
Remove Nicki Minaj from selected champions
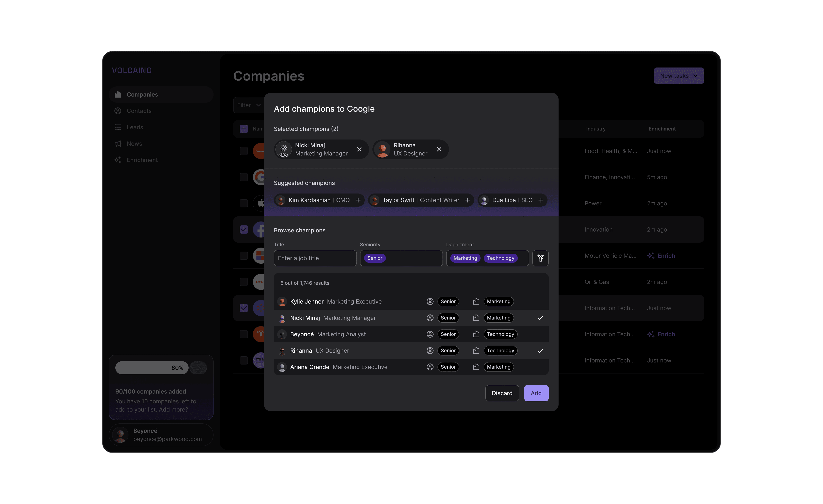(x=359, y=149)
